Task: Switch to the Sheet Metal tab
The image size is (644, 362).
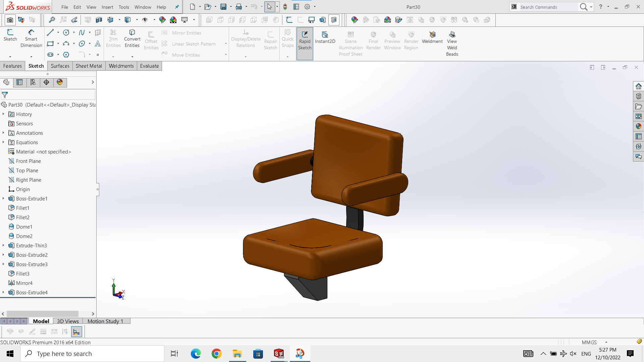Action: [89, 66]
